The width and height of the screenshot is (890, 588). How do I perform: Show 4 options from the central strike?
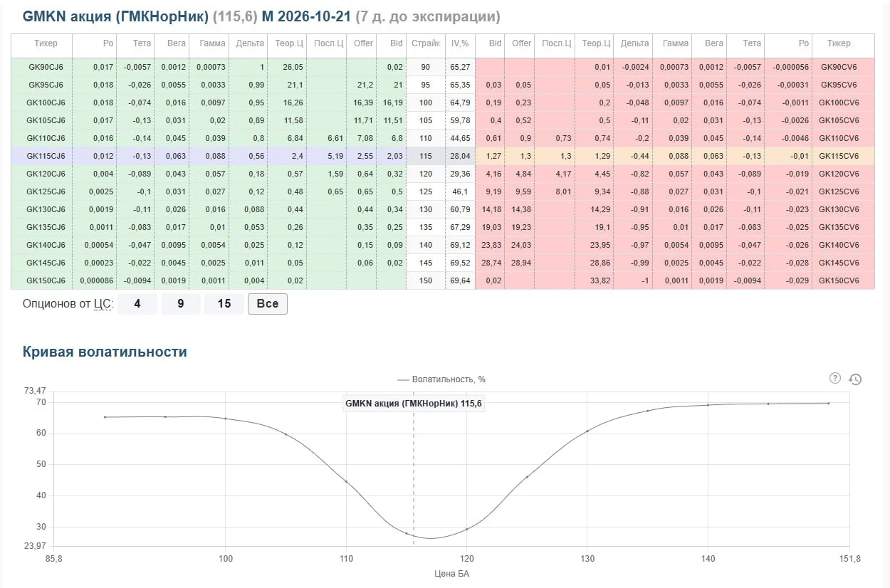click(x=137, y=304)
